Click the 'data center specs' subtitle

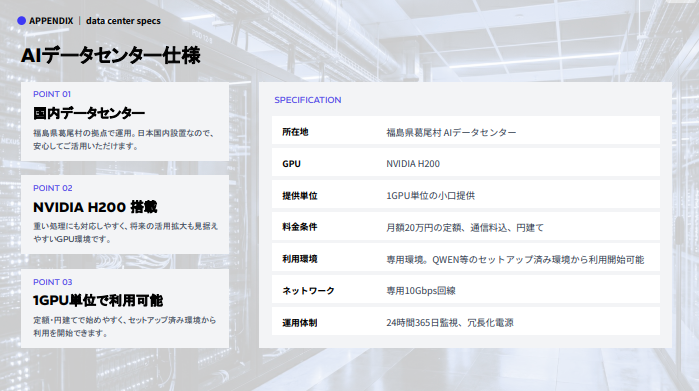tap(123, 21)
